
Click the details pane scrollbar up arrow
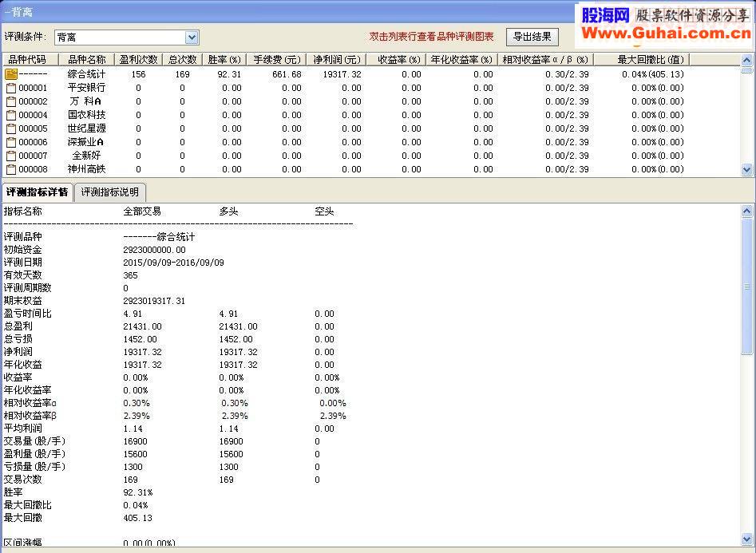coord(747,211)
